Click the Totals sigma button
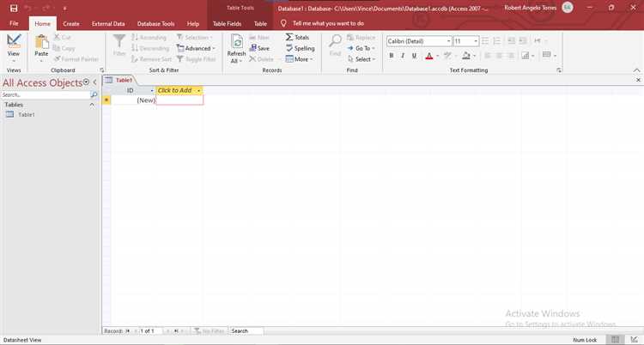The width and height of the screenshot is (644, 345). pos(297,37)
